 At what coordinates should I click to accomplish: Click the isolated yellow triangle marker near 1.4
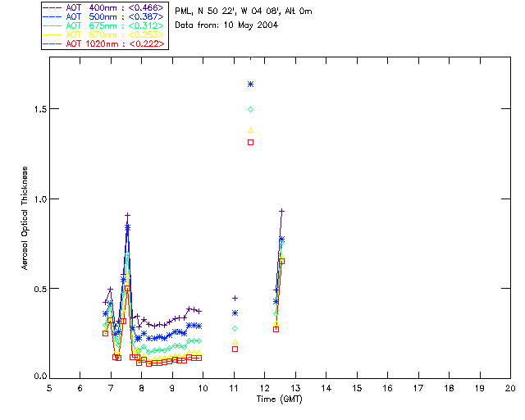coord(250,130)
